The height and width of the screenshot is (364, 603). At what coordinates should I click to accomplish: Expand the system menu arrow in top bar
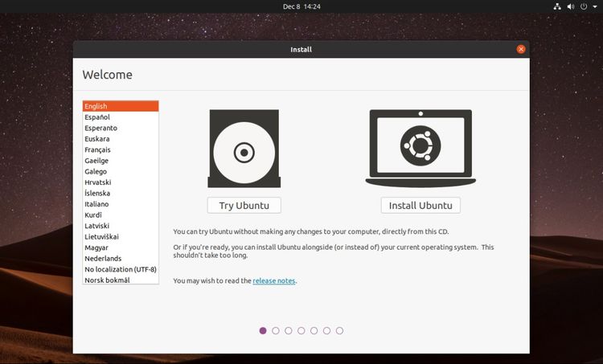(594, 6)
